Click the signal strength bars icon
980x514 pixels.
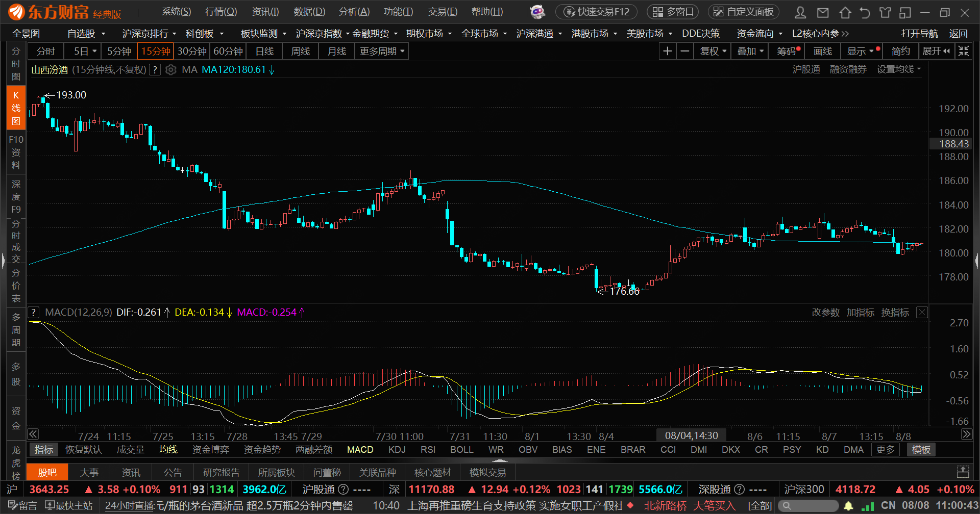[867, 506]
